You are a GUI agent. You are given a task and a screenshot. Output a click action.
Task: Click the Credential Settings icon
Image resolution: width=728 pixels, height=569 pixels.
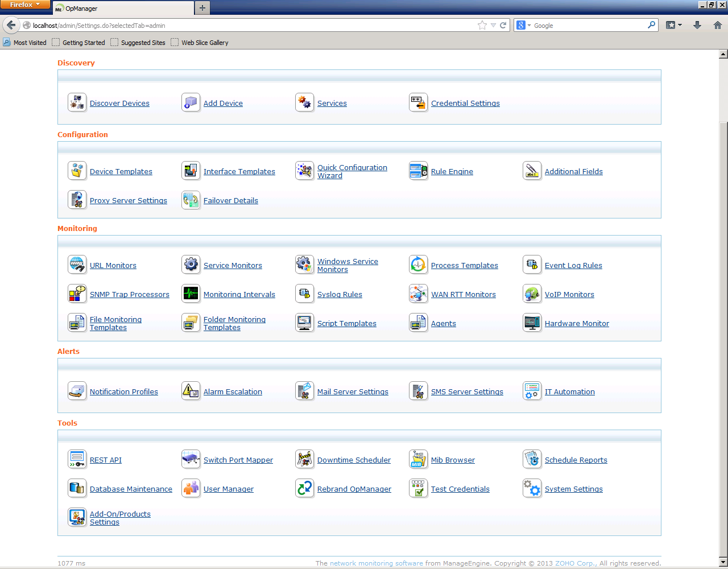pos(418,102)
